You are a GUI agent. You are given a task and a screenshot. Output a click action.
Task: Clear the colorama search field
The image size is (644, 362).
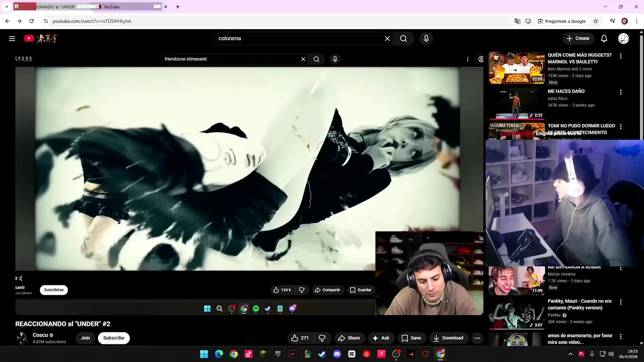click(387, 38)
